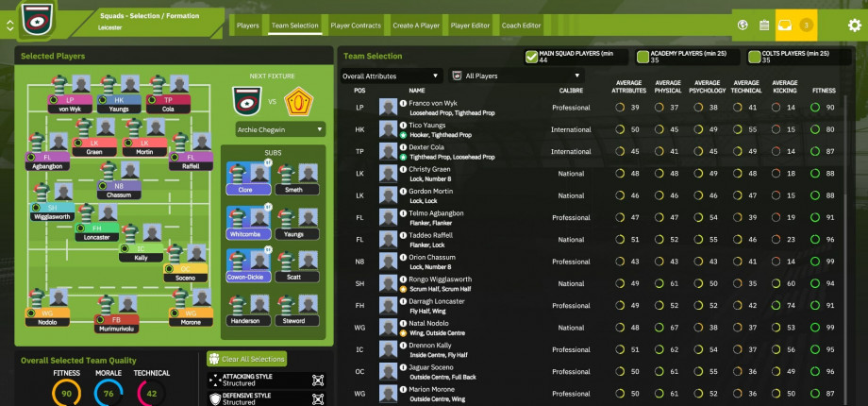Image resolution: width=868 pixels, height=406 pixels.
Task: Open the Coach Editor tab
Action: [x=521, y=25]
